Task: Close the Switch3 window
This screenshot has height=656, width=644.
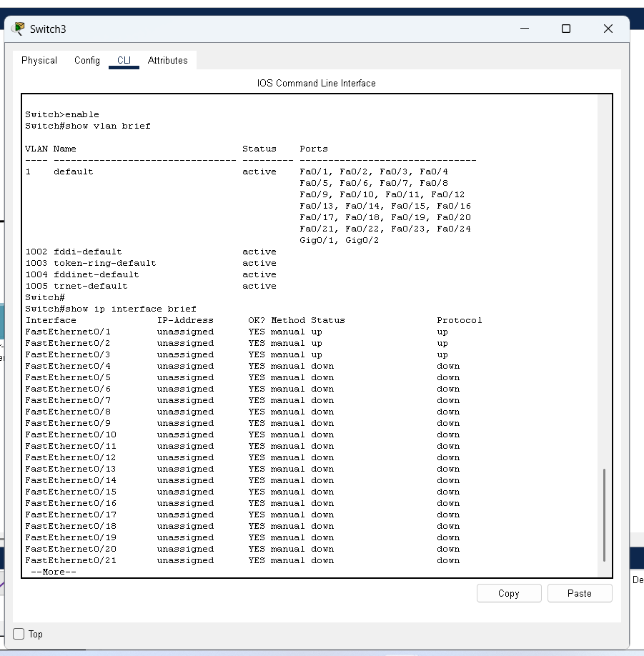Action: [x=608, y=29]
